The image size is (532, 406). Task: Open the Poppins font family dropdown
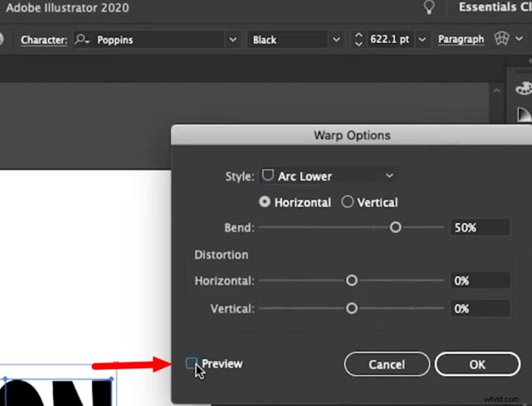tap(233, 39)
